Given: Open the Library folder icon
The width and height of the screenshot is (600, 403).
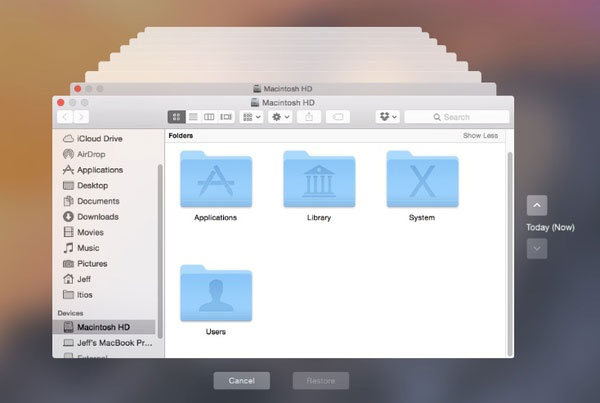Looking at the screenshot, I should pos(319,180).
